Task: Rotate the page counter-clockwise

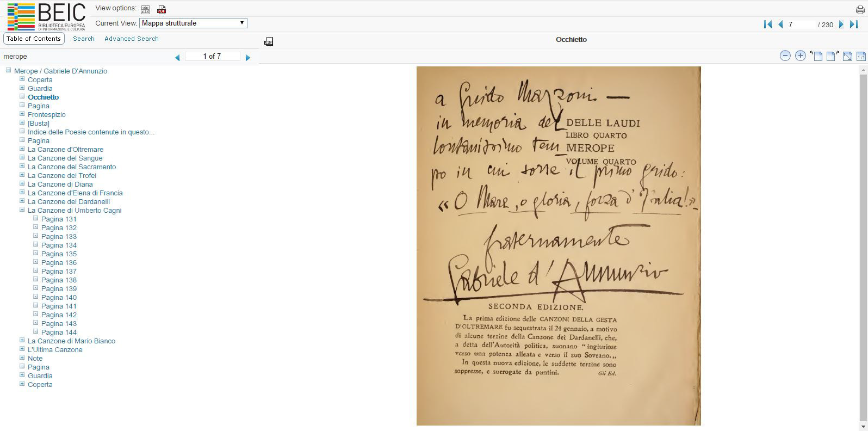Action: [x=816, y=56]
